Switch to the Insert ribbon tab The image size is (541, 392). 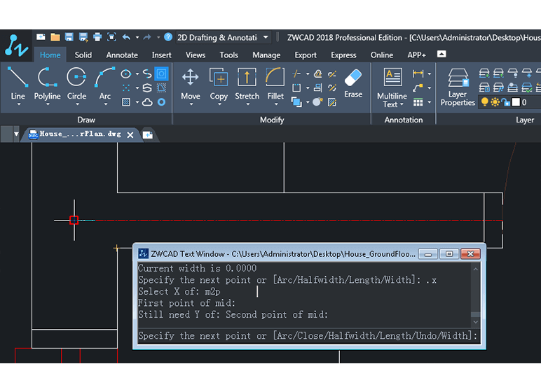coord(161,55)
